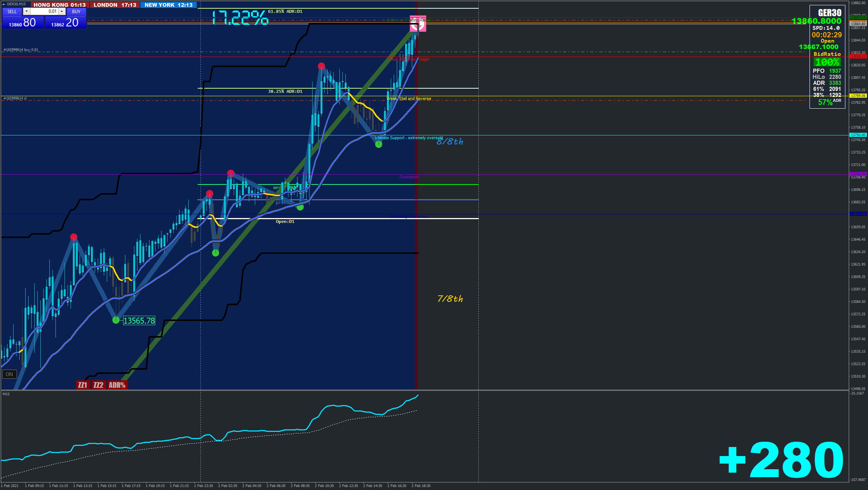Collapse the one-click trading panel triangle
This screenshot has height=490, width=868.
click(x=4, y=4)
